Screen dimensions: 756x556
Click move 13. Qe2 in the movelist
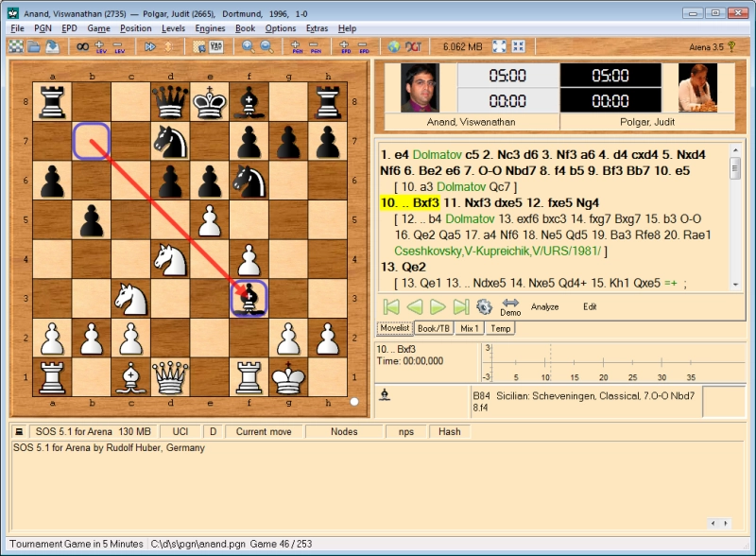click(x=404, y=267)
